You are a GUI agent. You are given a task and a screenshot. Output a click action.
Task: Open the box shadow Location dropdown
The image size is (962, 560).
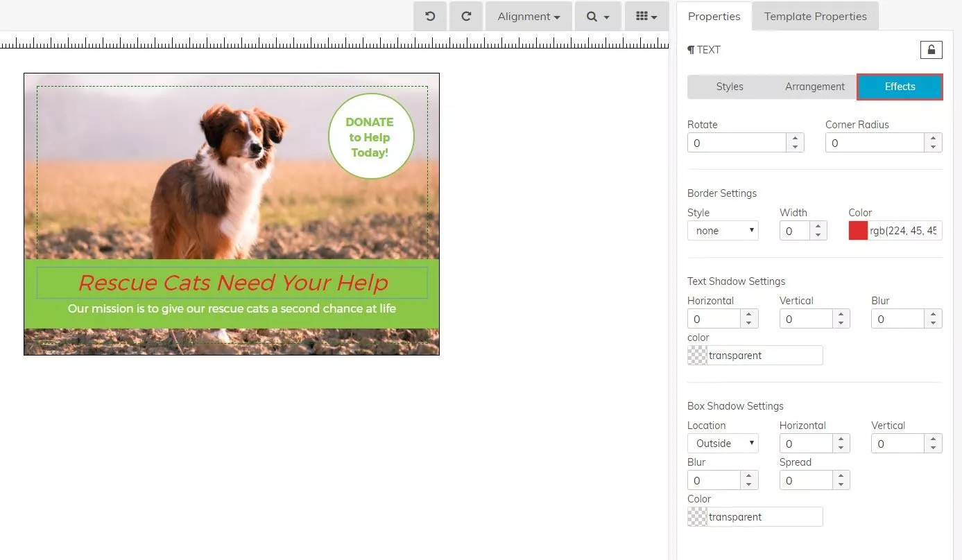(x=722, y=443)
